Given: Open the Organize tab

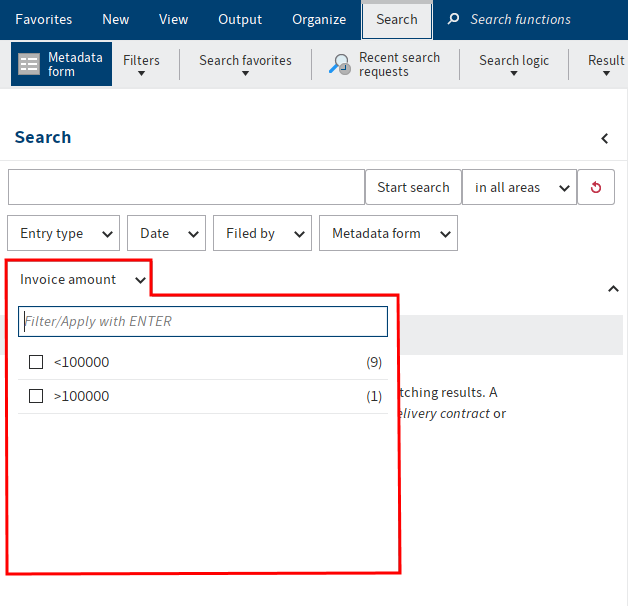Looking at the screenshot, I should click(x=319, y=19).
